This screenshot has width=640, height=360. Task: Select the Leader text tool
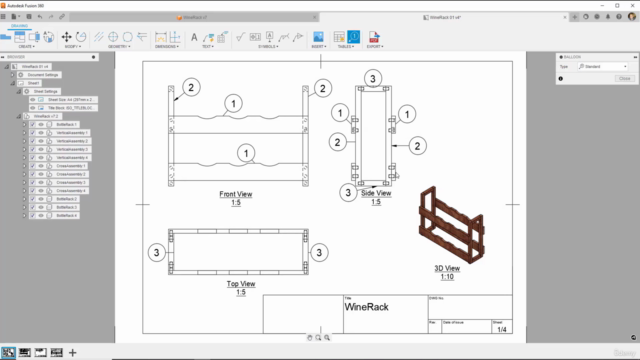209,37
